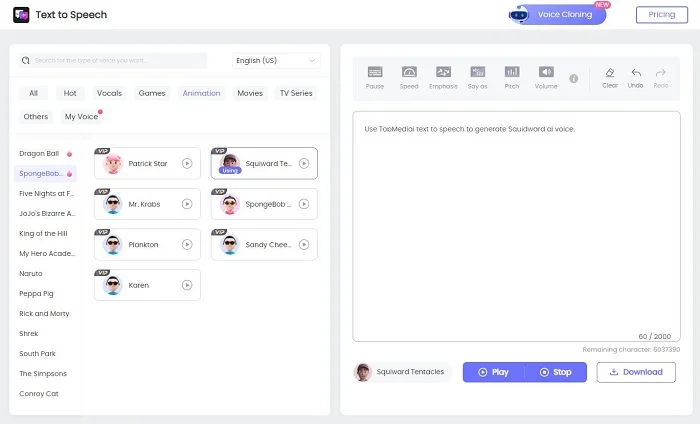The width and height of the screenshot is (700, 424).
Task: Open the Voice Cloning feature
Action: coord(558,15)
